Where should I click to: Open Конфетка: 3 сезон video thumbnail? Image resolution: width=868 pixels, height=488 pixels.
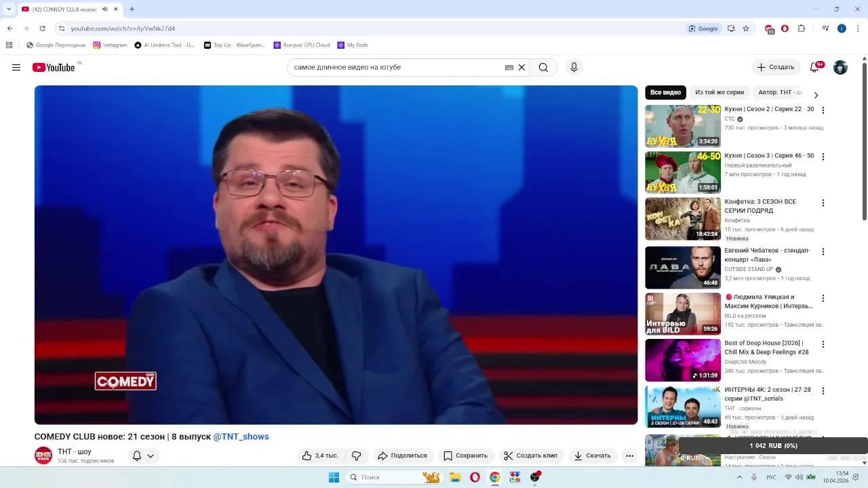click(683, 219)
